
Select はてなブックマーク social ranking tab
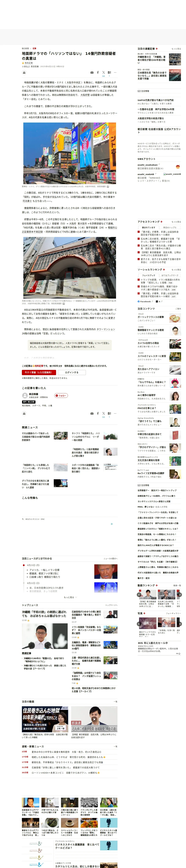[x=170, y=275]
